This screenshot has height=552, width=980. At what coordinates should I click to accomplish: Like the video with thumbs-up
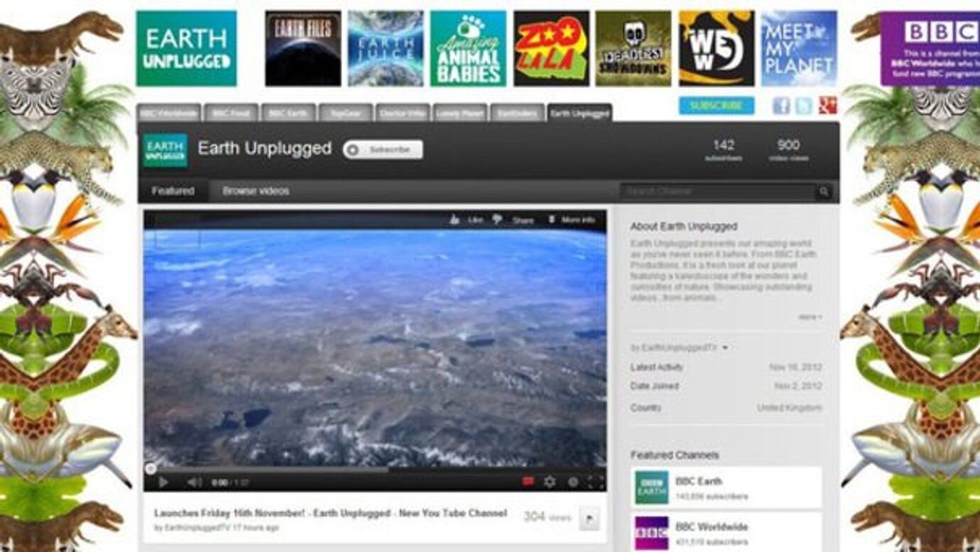pos(455,220)
